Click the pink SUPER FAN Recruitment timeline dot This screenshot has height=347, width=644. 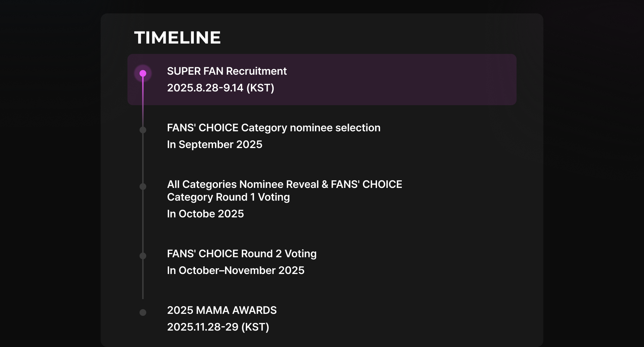[143, 73]
